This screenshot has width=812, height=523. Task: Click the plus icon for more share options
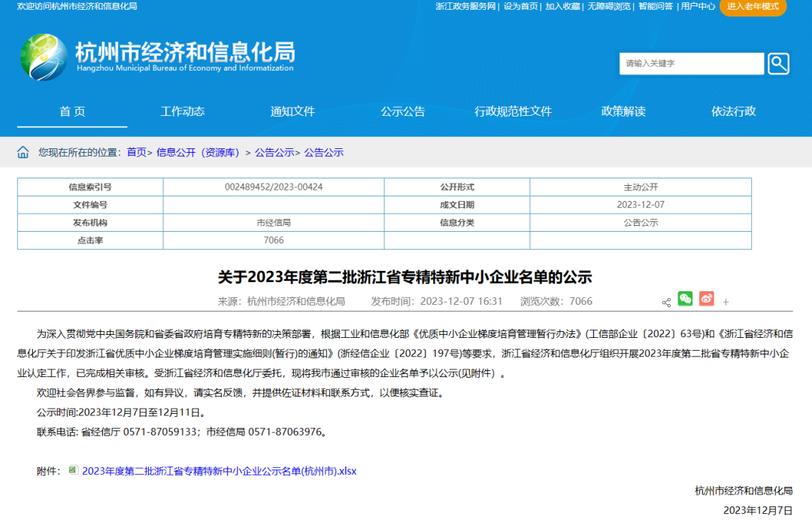[x=725, y=301]
